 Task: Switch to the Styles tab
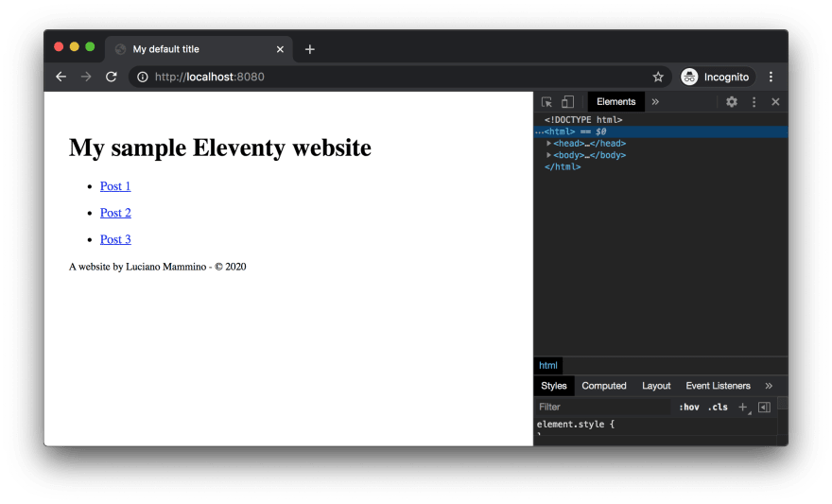[554, 386]
